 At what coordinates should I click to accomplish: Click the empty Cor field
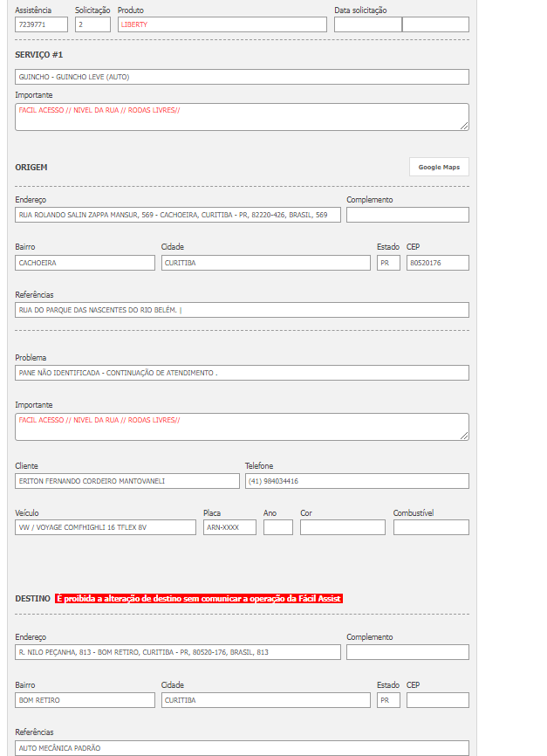pos(343,527)
